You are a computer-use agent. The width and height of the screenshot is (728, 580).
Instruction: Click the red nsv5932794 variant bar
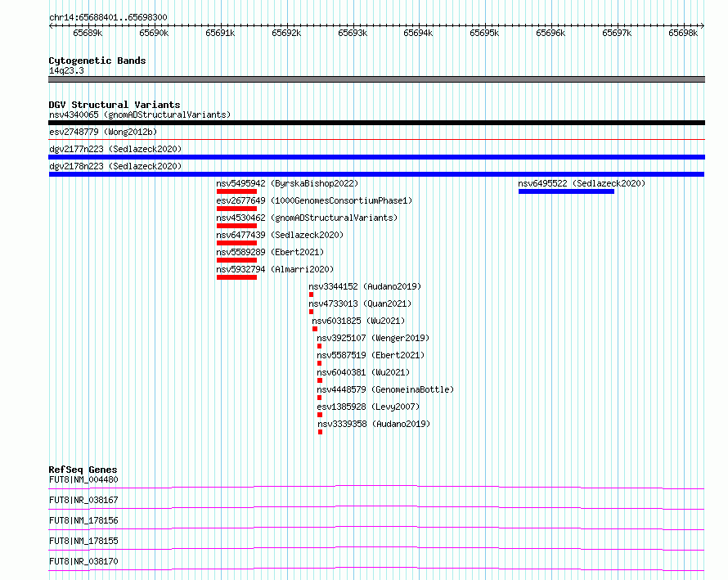click(x=236, y=277)
